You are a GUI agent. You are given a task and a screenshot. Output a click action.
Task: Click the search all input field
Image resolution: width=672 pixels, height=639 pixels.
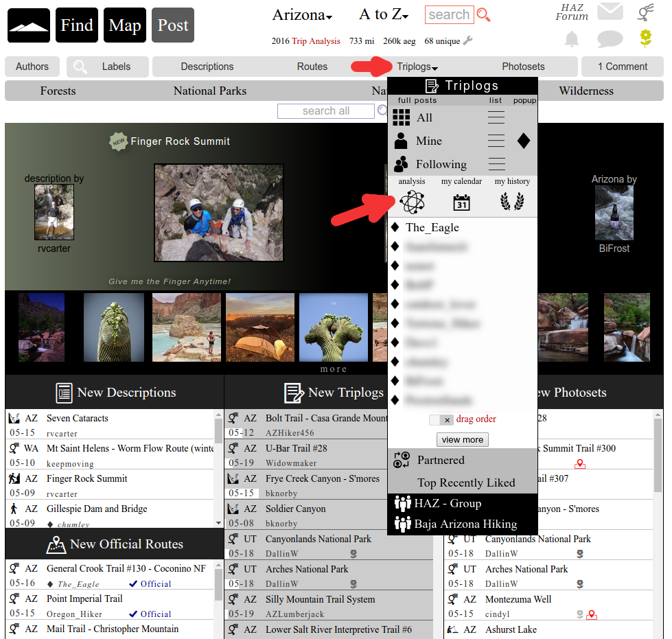click(x=326, y=111)
